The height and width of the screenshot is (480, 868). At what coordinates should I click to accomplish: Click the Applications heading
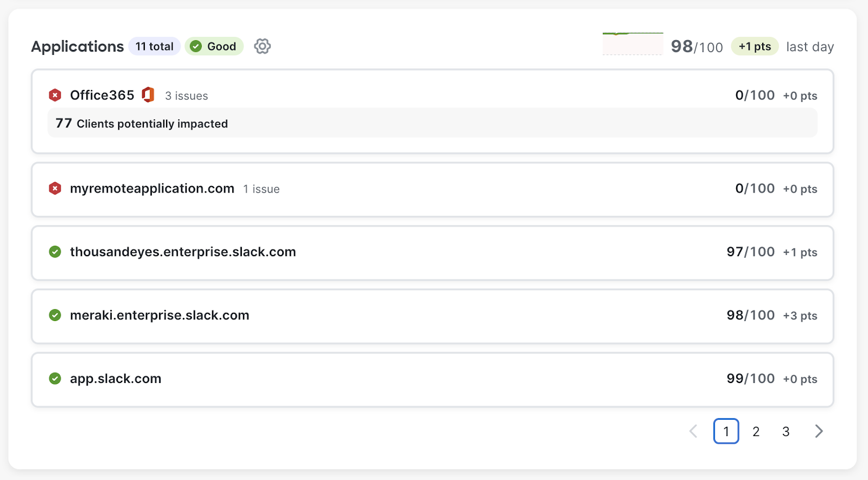point(78,47)
